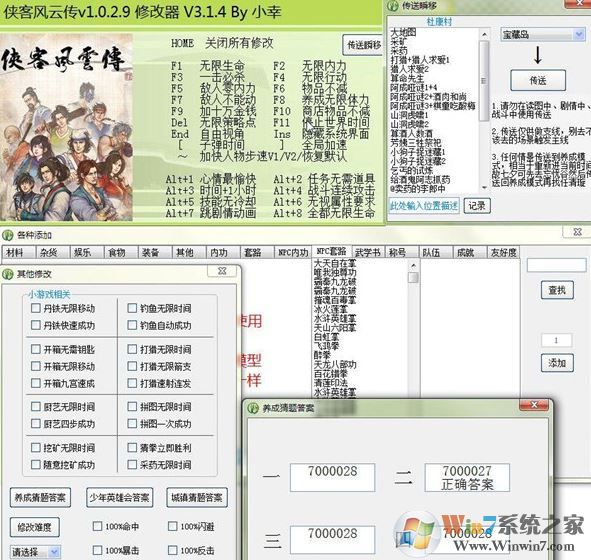This screenshot has width=591, height=560.
Task: Click the game cover artwork image
Action: [66, 127]
